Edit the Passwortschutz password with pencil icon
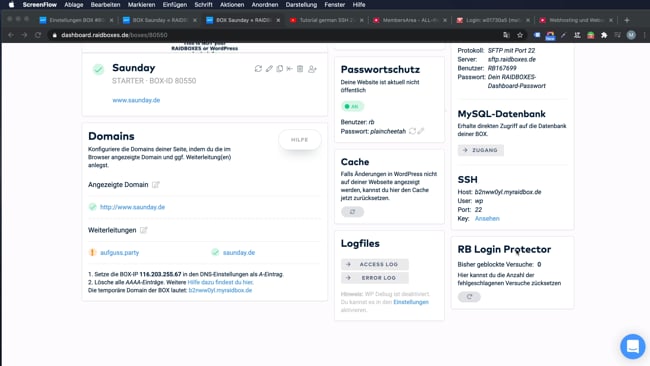This screenshot has width=650, height=366. 421,131
